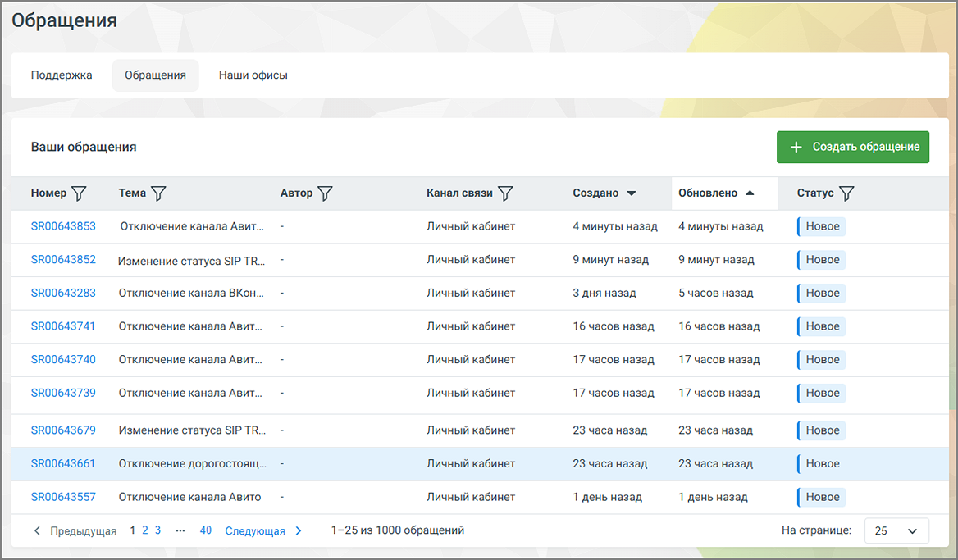Click the previous page chevron icon
958x560 pixels.
[x=37, y=530]
